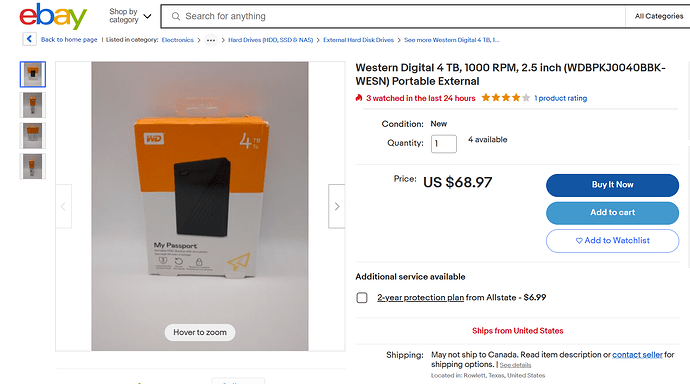Select the third product thumbnail
Screen dimensions: 690x384
click(33, 135)
